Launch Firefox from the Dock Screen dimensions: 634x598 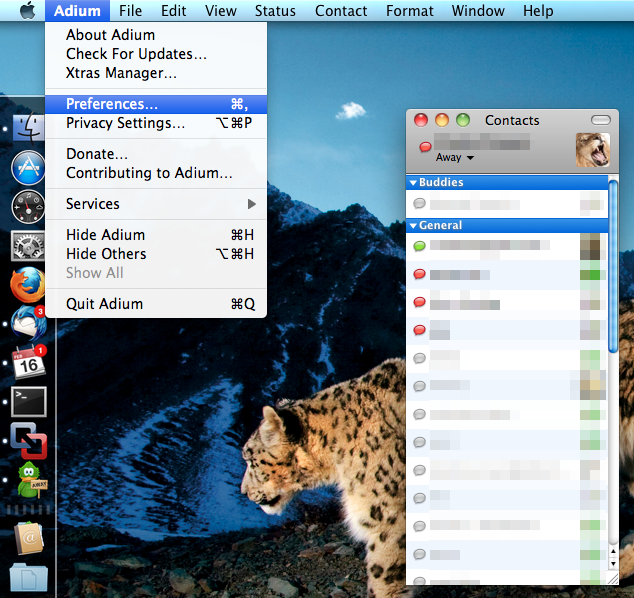click(x=27, y=285)
